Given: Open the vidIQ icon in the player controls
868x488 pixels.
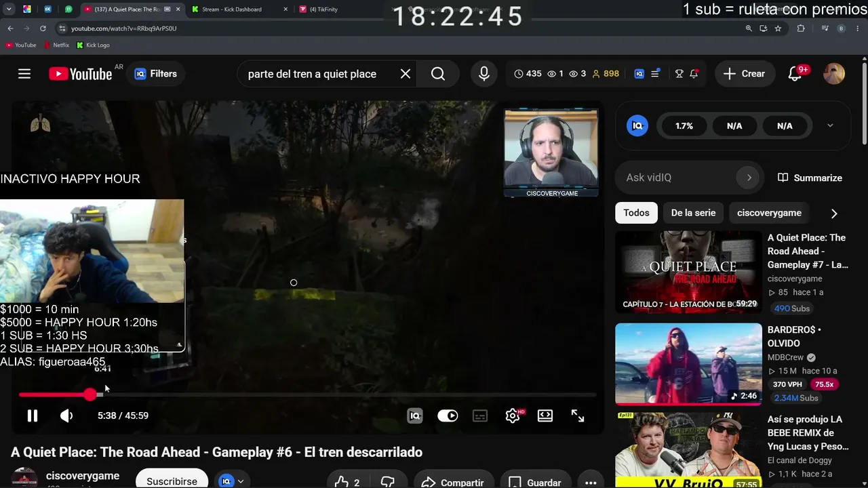Looking at the screenshot, I should point(415,415).
